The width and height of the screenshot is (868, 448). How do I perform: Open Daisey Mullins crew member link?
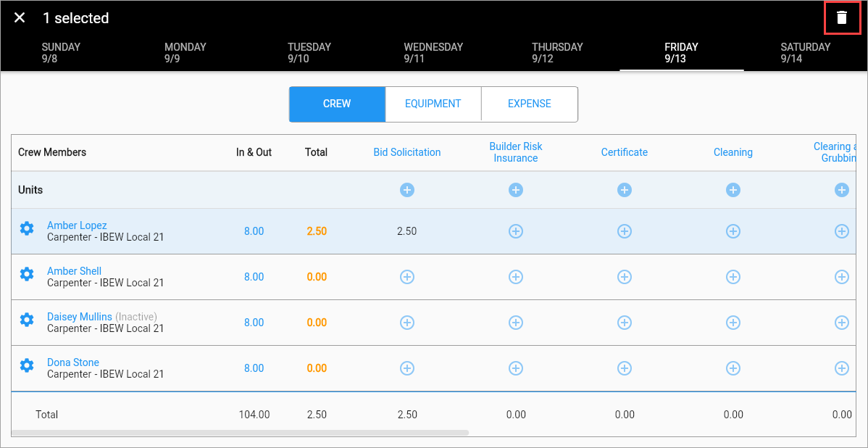pos(80,317)
